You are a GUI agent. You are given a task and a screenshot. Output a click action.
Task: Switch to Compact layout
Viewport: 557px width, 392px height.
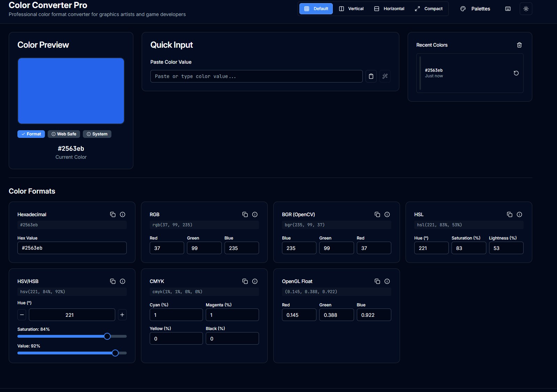pyautogui.click(x=429, y=9)
